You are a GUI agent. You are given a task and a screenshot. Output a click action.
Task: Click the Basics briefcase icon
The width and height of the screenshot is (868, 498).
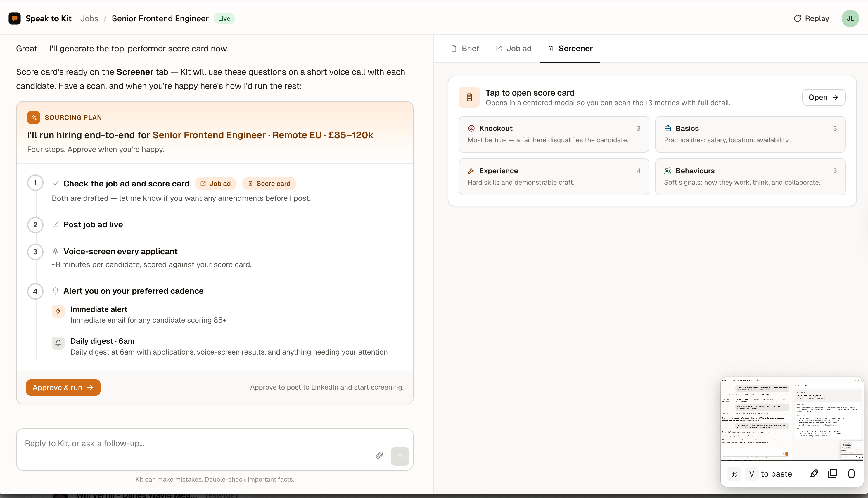tap(668, 128)
